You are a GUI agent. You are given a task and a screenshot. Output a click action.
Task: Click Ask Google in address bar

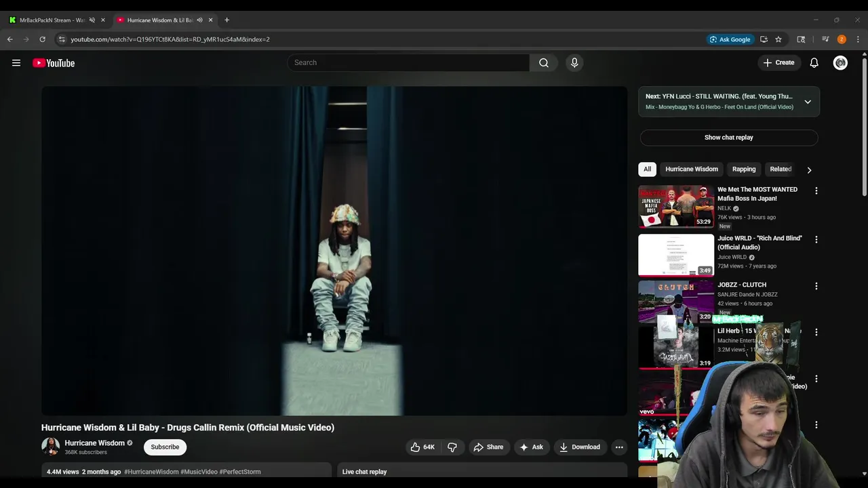(x=730, y=39)
